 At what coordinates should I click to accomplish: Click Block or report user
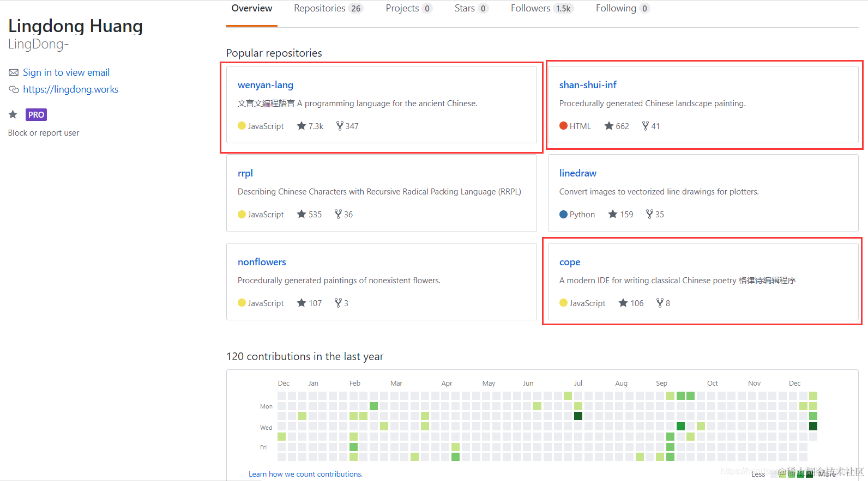[x=44, y=133]
